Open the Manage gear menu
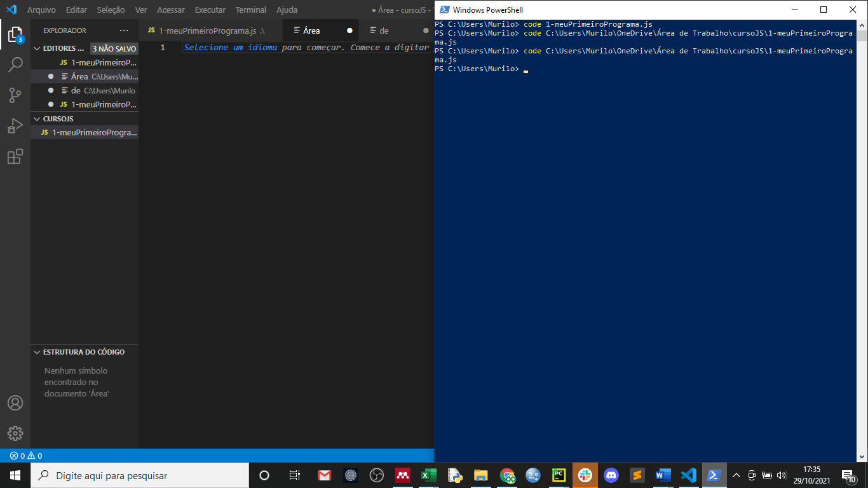This screenshot has height=488, width=868. pos(15,433)
